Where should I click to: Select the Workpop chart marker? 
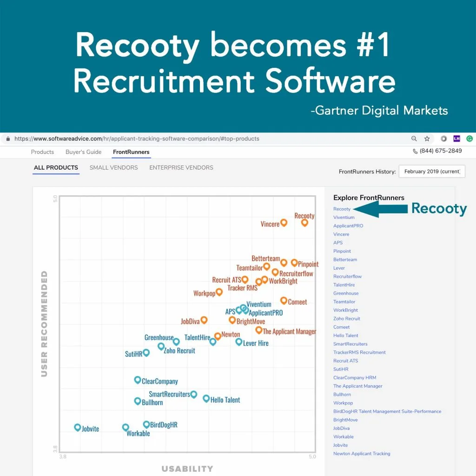pos(219,292)
